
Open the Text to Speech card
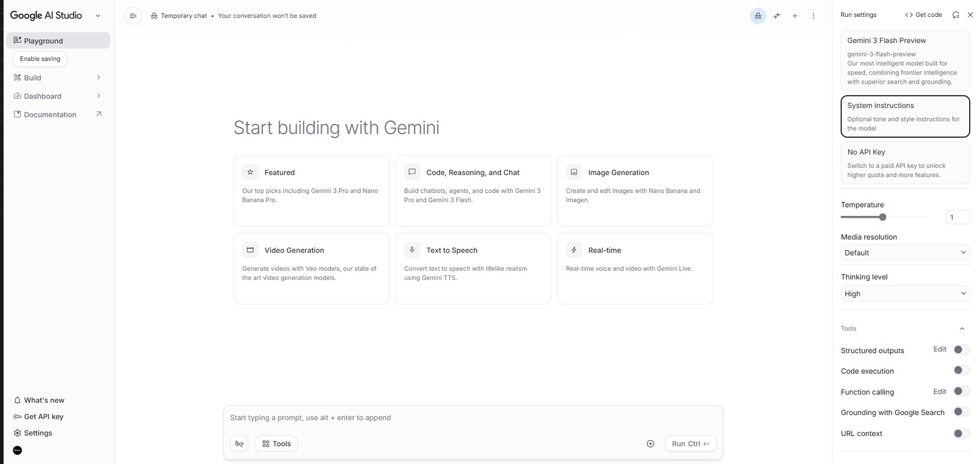coord(473,269)
